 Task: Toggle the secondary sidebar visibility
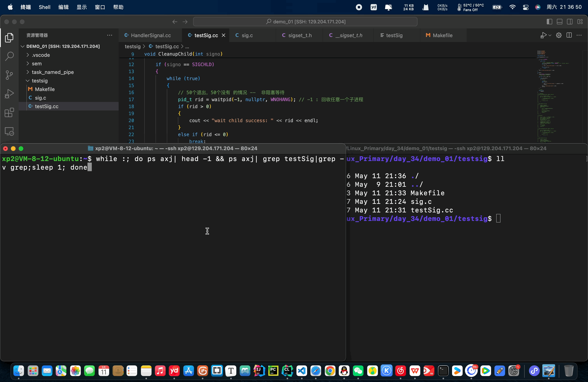tap(570, 22)
